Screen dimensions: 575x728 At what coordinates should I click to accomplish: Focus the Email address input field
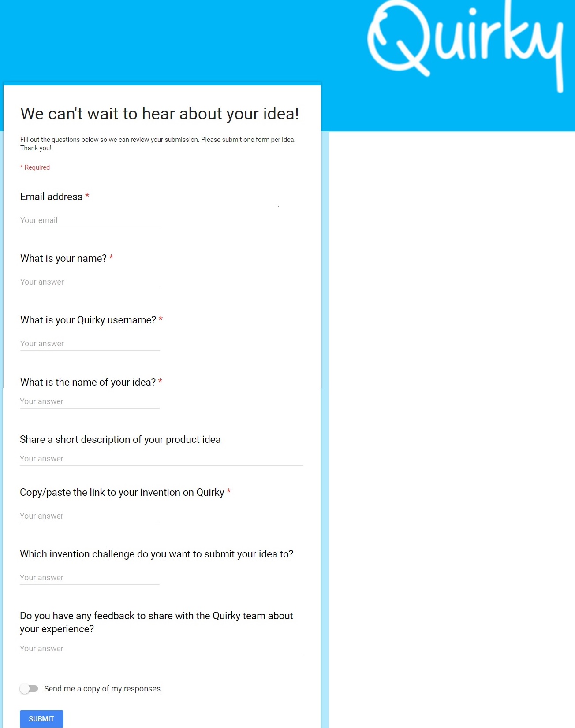90,220
